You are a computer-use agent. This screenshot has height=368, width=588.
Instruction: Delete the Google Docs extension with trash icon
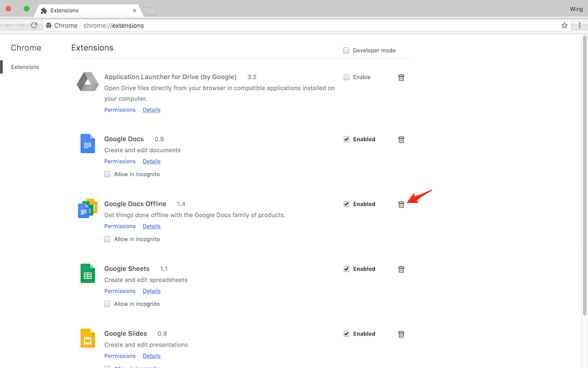pos(401,139)
